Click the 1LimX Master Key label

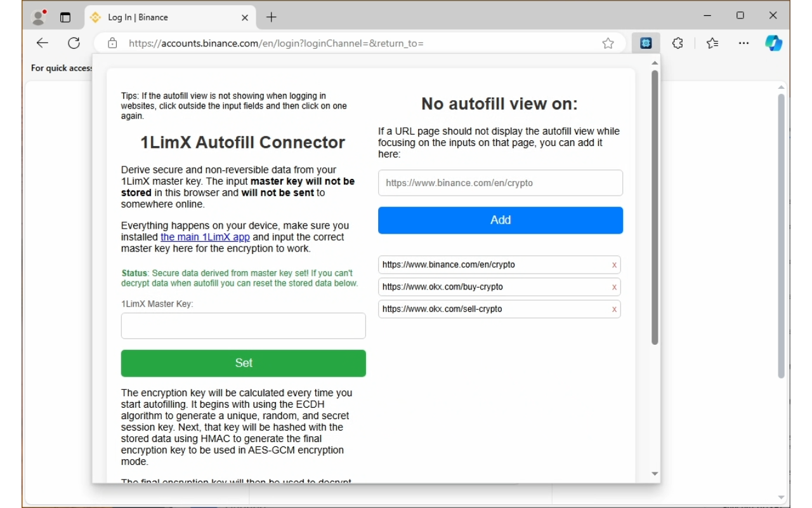click(157, 304)
